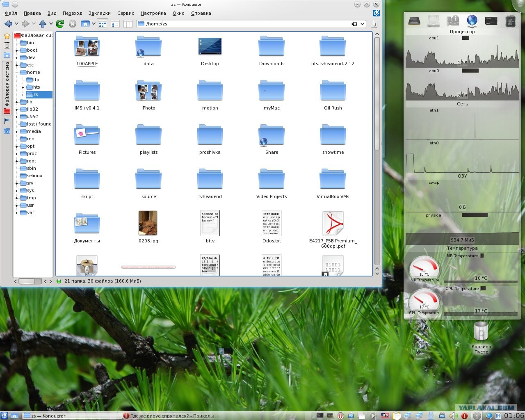Screen dimensions: 525x420
Task: Switch to details view mode
Action: [x=115, y=24]
